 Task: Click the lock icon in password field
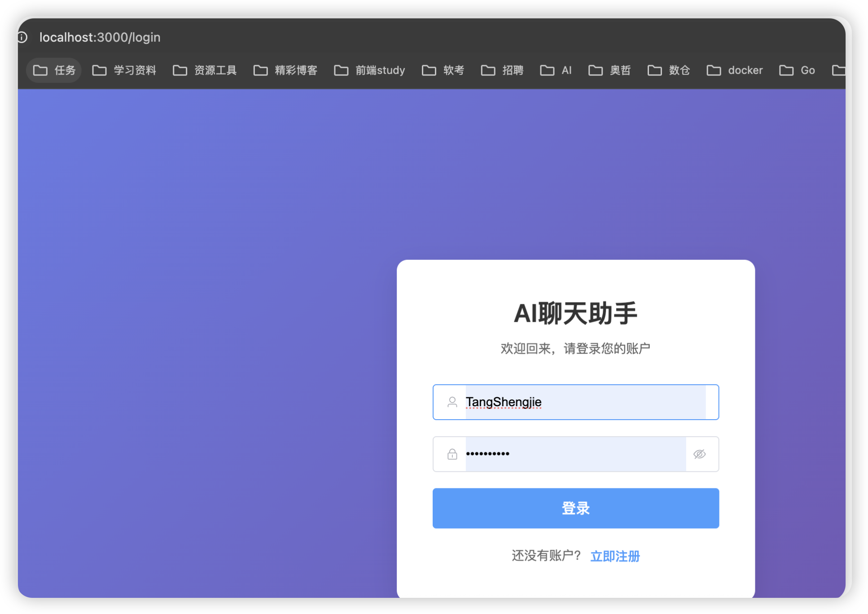coord(452,454)
